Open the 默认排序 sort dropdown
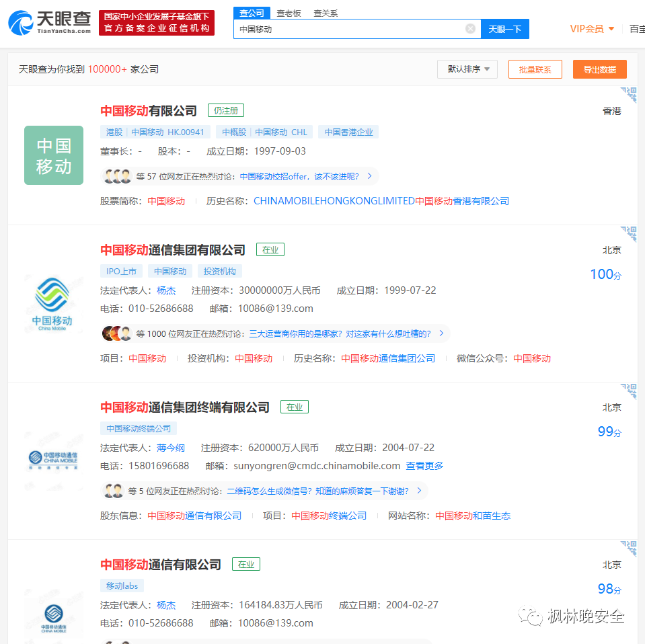 click(467, 69)
